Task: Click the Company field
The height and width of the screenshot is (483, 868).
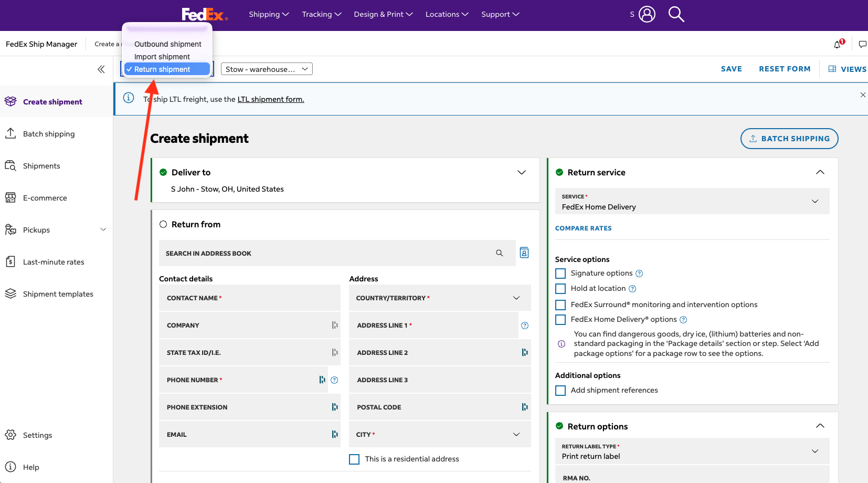Action: 250,325
